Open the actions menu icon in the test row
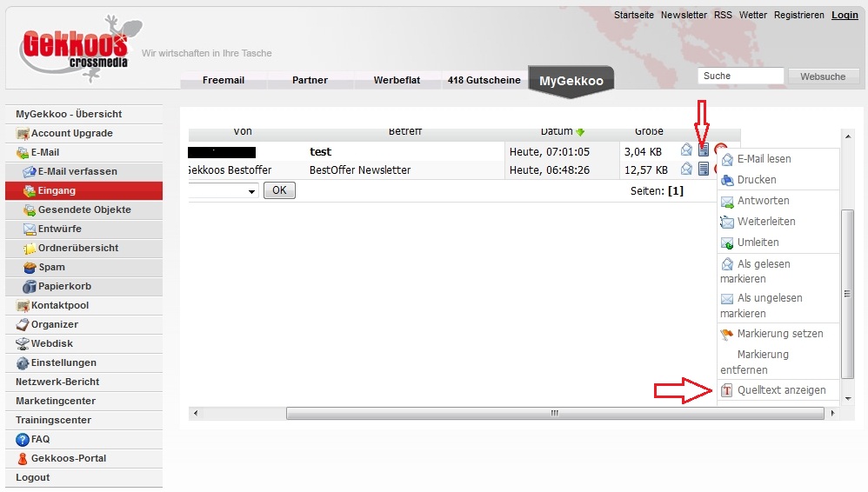Viewport: 868px width, 492px height. point(704,150)
